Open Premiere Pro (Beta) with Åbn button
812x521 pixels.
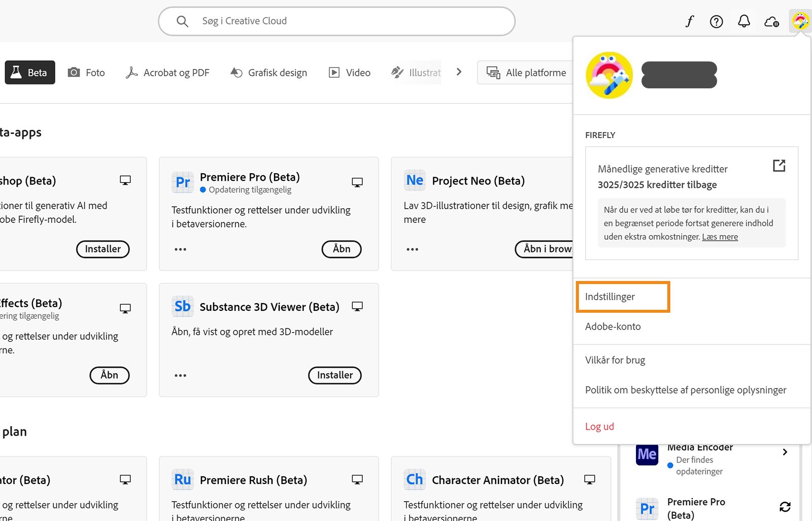click(342, 249)
